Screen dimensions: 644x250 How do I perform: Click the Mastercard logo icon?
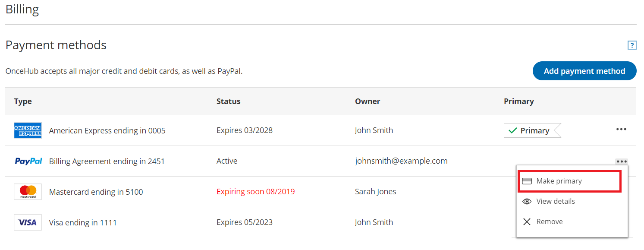coord(28,192)
